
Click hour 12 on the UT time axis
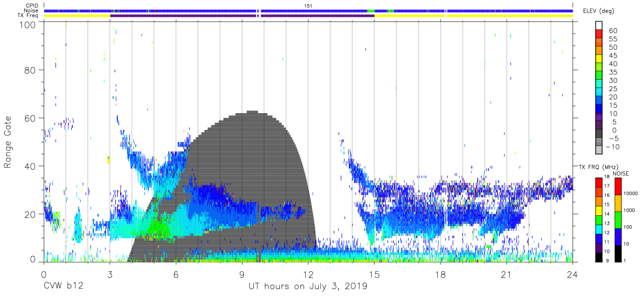(x=308, y=274)
